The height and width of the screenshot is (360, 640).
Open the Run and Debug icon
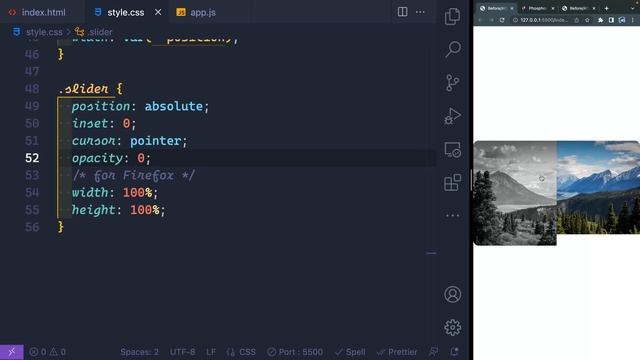tap(452, 116)
